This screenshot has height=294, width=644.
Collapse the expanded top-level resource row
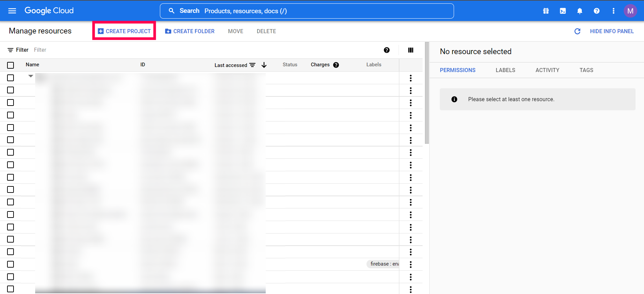(x=31, y=76)
